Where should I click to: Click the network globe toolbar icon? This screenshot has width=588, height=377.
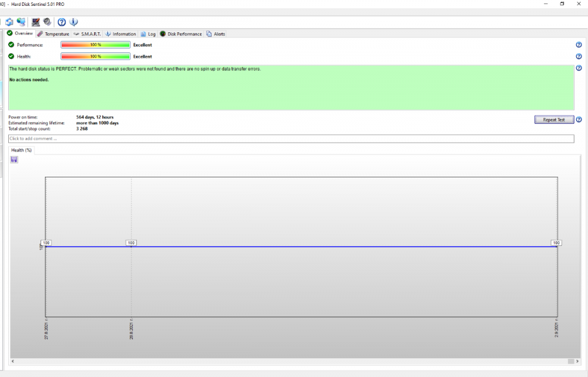21,22
